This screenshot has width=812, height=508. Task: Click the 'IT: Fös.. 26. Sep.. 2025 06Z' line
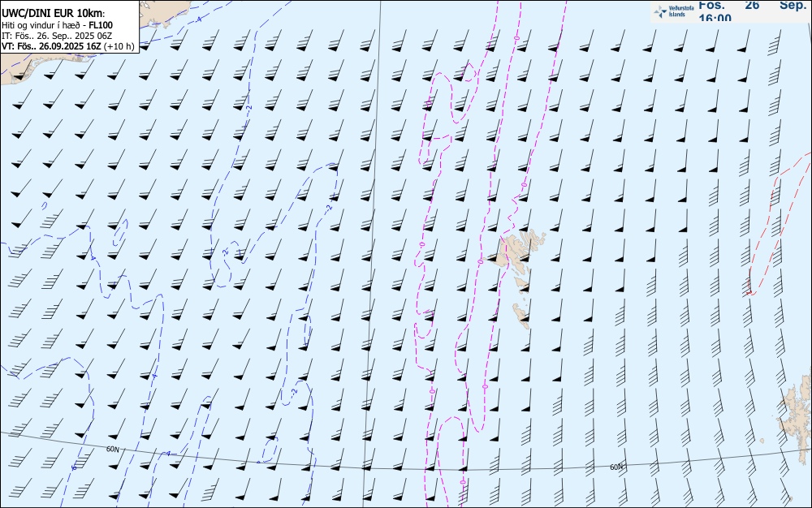coord(57,36)
